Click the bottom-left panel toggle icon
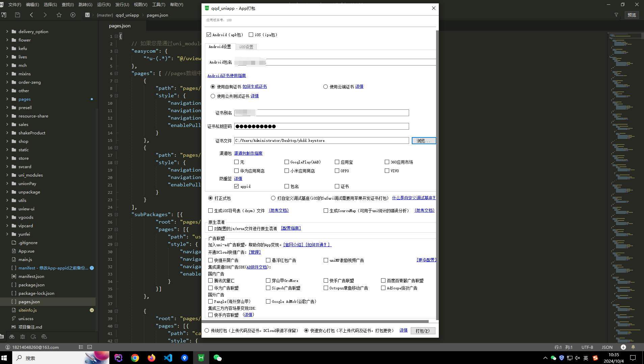This screenshot has height=364, width=644. [x=2, y=337]
